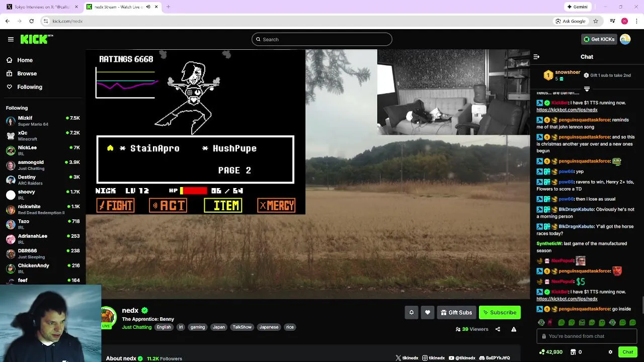
Task: Click the notification bell icon
Action: click(x=411, y=312)
